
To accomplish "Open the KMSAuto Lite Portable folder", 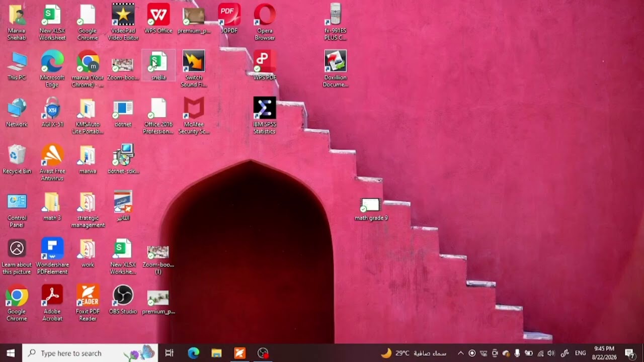I will pos(88,116).
